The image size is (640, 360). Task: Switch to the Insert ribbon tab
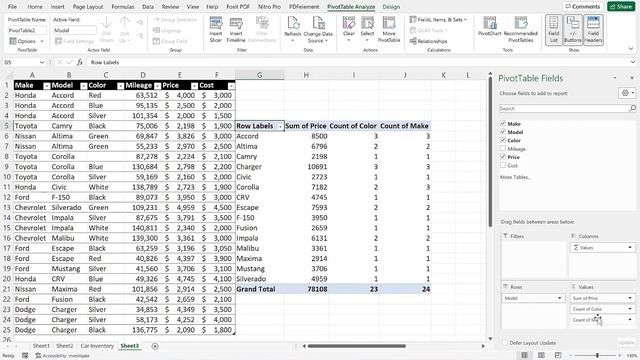58,7
